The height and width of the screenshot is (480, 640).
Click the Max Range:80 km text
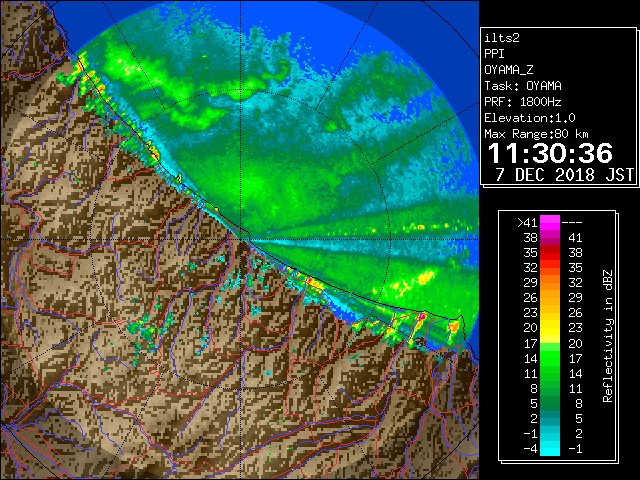click(536, 134)
